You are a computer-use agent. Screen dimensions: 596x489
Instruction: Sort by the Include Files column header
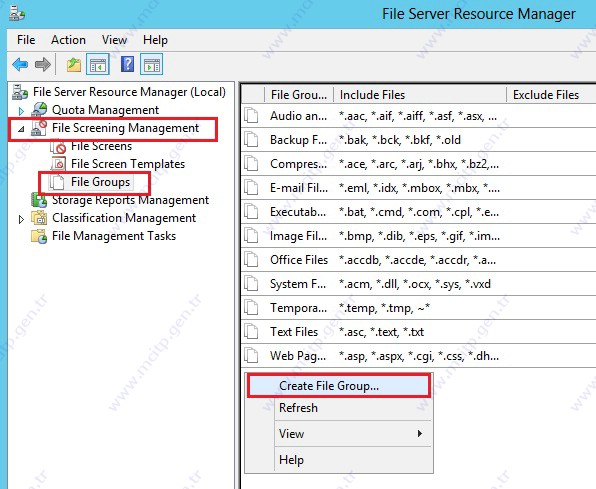coord(420,94)
